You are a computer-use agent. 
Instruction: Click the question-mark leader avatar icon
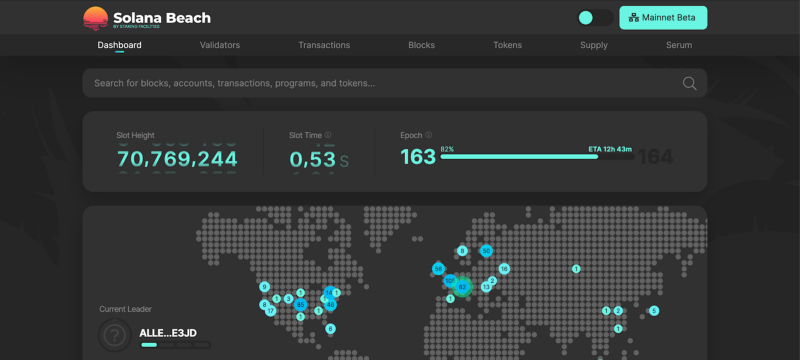pos(115,335)
